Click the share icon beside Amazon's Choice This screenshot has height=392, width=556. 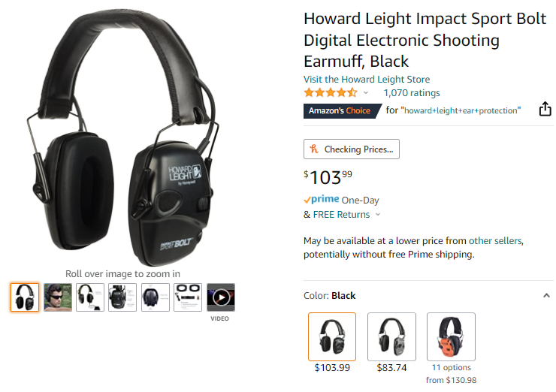point(545,109)
